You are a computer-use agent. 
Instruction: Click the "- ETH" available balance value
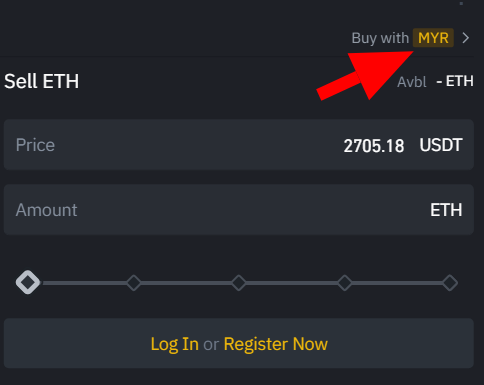point(455,81)
